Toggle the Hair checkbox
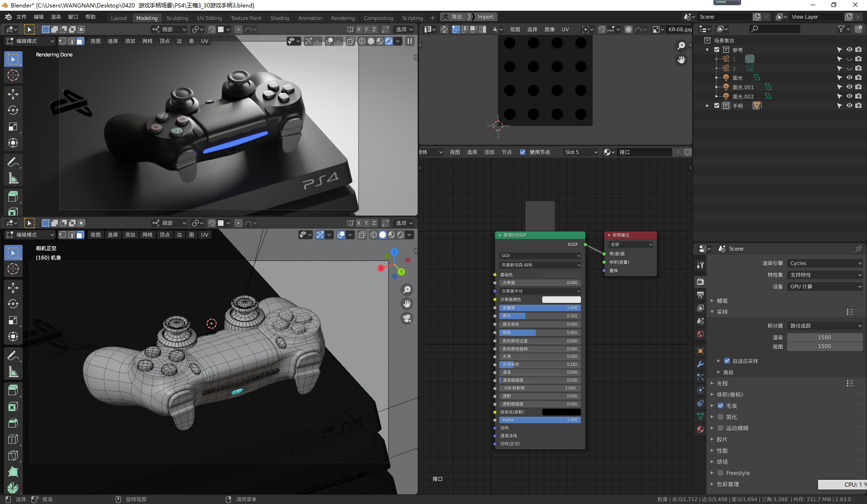Viewport: 867px width, 504px height. point(720,406)
